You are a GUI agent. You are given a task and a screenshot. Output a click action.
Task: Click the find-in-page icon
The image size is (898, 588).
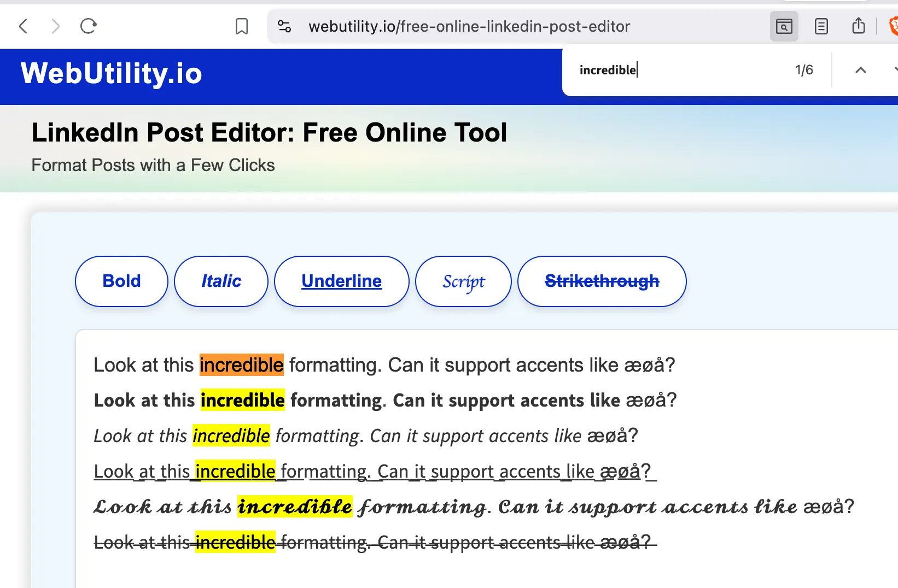(x=784, y=26)
